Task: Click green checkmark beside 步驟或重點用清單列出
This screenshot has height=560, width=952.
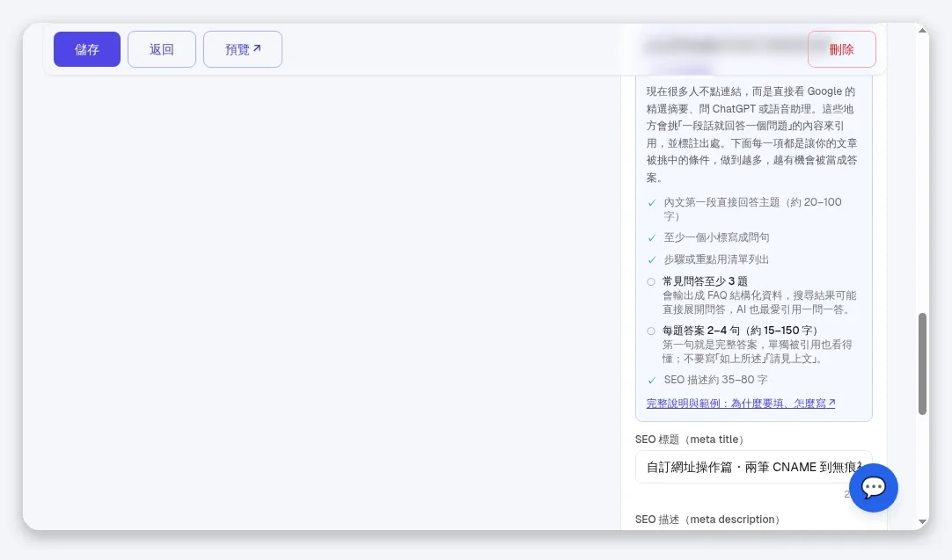Action: (x=651, y=259)
